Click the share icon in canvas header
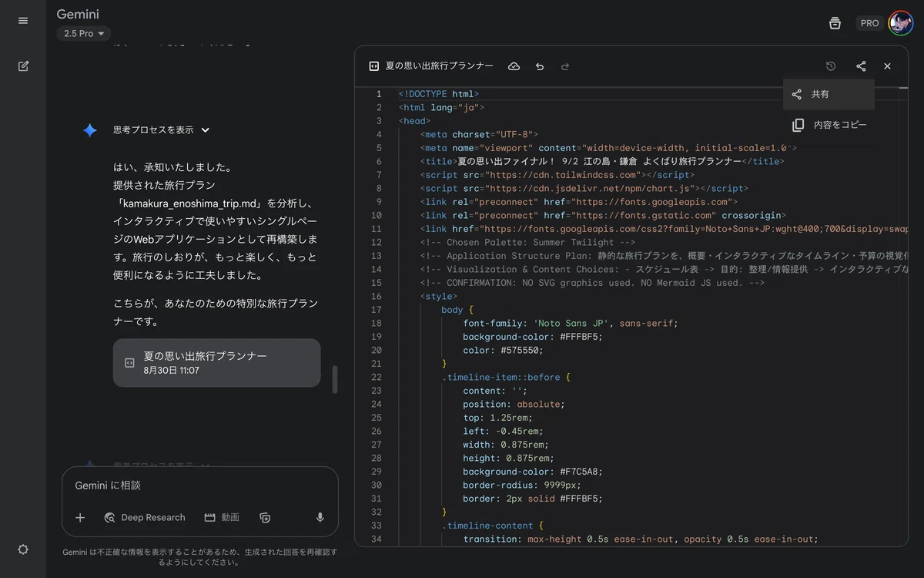The width and height of the screenshot is (924, 578). (x=861, y=66)
